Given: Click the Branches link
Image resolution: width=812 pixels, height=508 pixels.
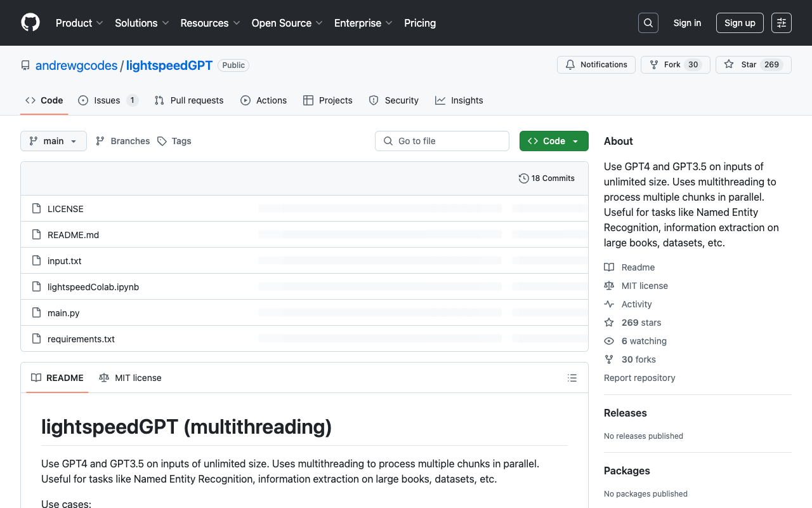Looking at the screenshot, I should (x=123, y=141).
